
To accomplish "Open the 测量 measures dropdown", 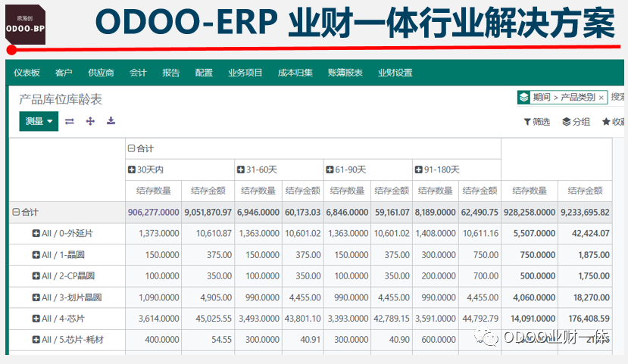I will [39, 121].
